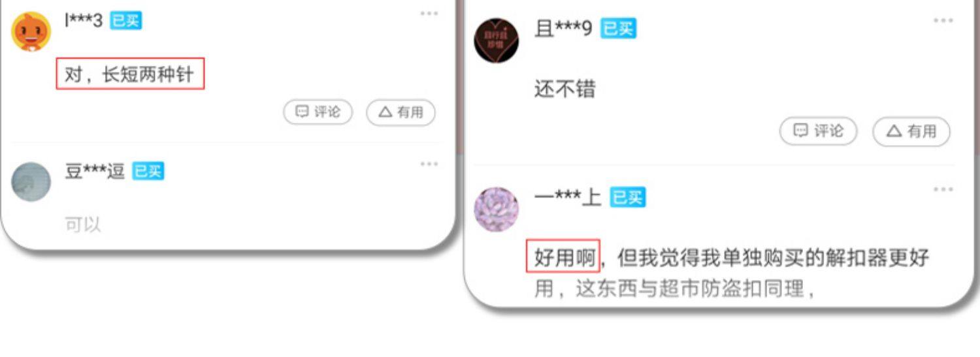Open the orange mascot avatar of l***3
The image size is (980, 357).
coord(31,32)
